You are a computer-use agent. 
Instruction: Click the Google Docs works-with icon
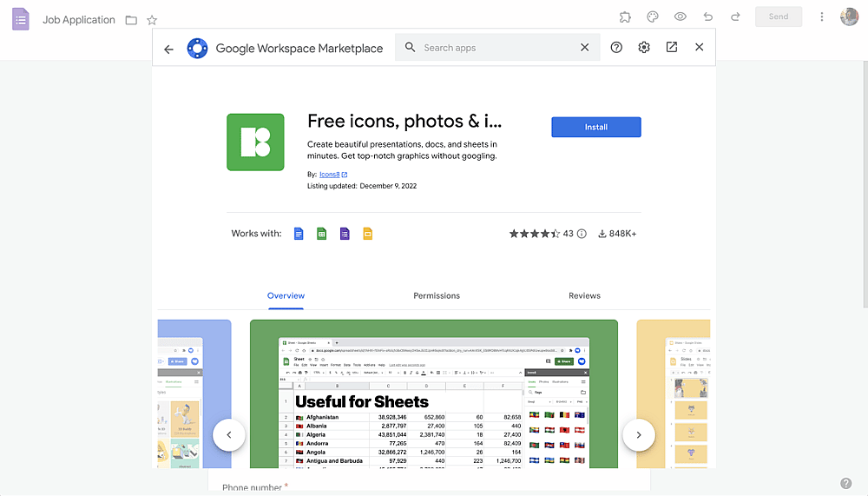pyautogui.click(x=299, y=234)
